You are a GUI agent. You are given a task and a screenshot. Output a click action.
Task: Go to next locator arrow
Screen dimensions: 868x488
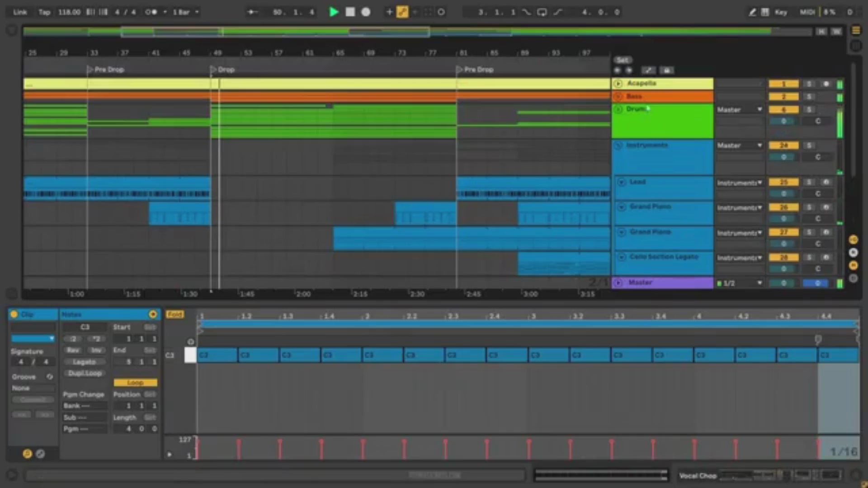point(629,70)
